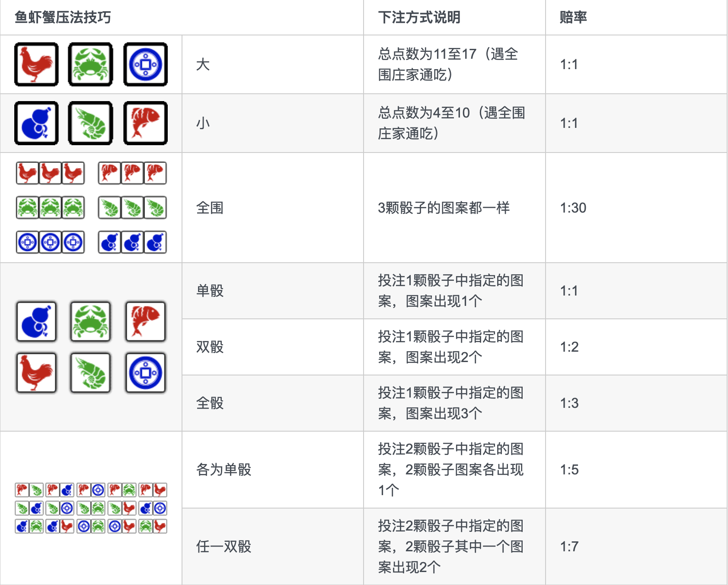Screen dimensions: 728x585
Task: Click the triple blue gourd group
Action: point(132,242)
